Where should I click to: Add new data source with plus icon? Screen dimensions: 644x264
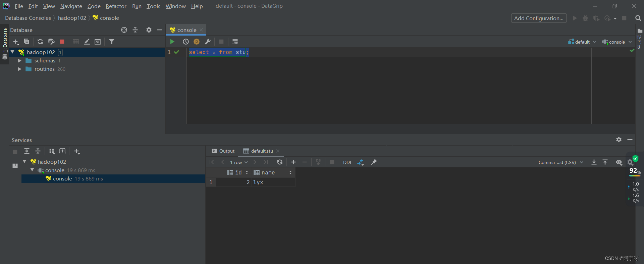(x=16, y=42)
